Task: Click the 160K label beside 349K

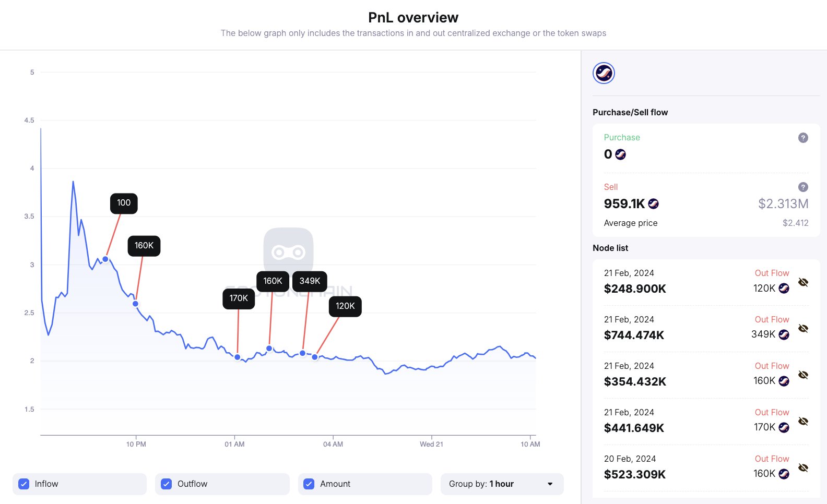Action: 273,281
